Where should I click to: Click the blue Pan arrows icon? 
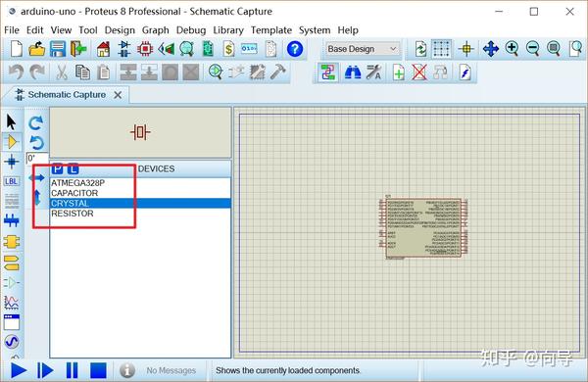tap(491, 49)
